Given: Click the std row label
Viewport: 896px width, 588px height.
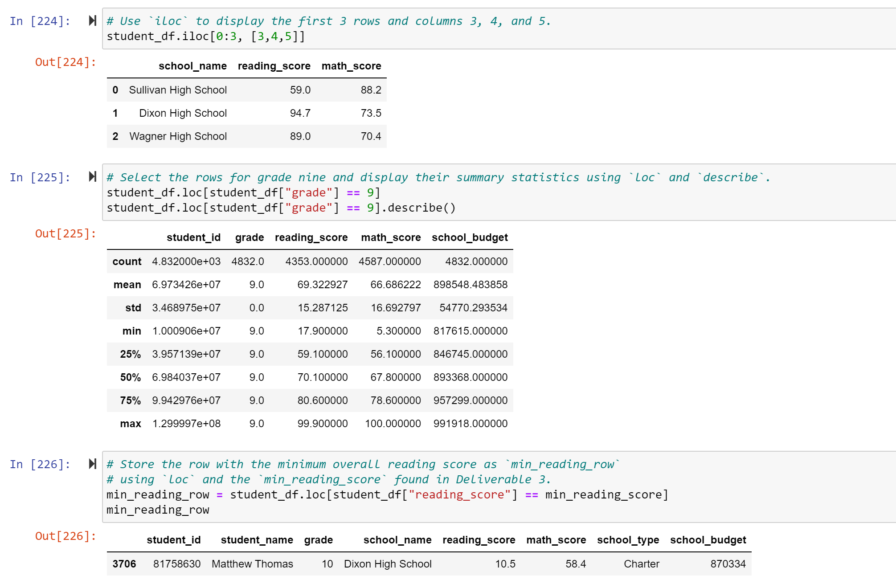Looking at the screenshot, I should [x=133, y=308].
